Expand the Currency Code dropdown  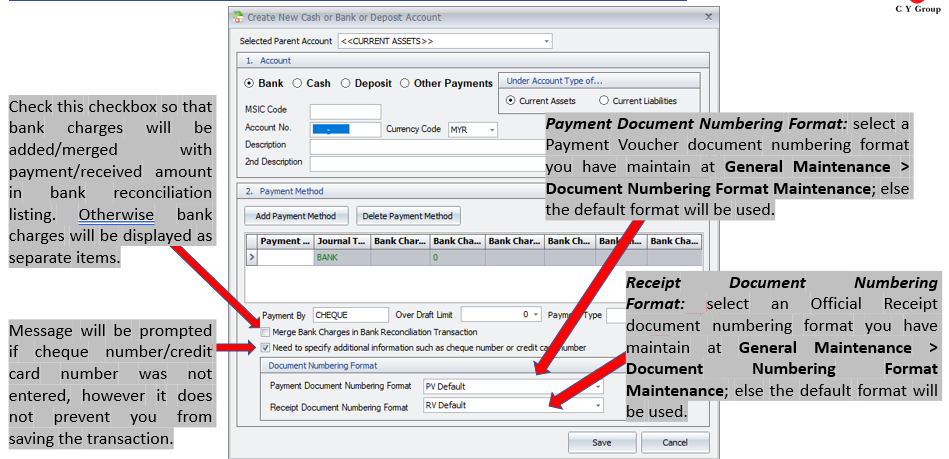492,130
